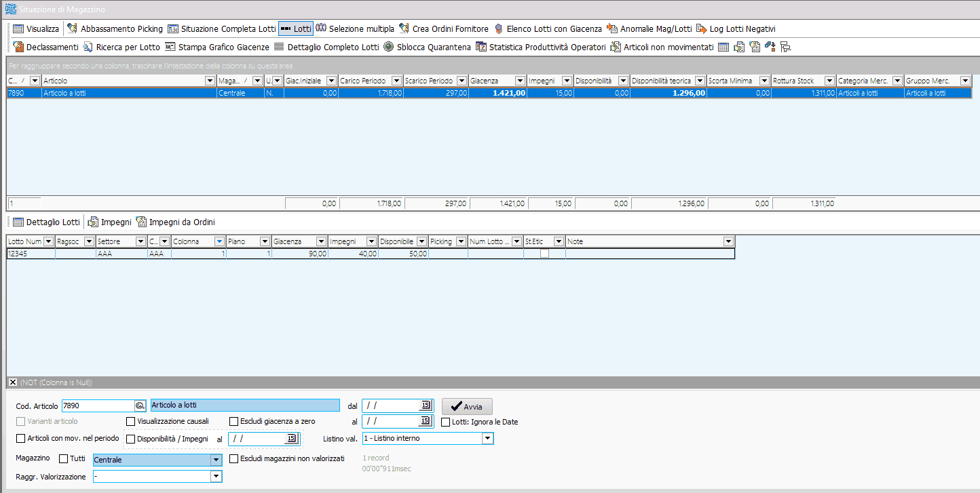
Task: Open Dettaglio Completo Lotti
Action: click(326, 47)
